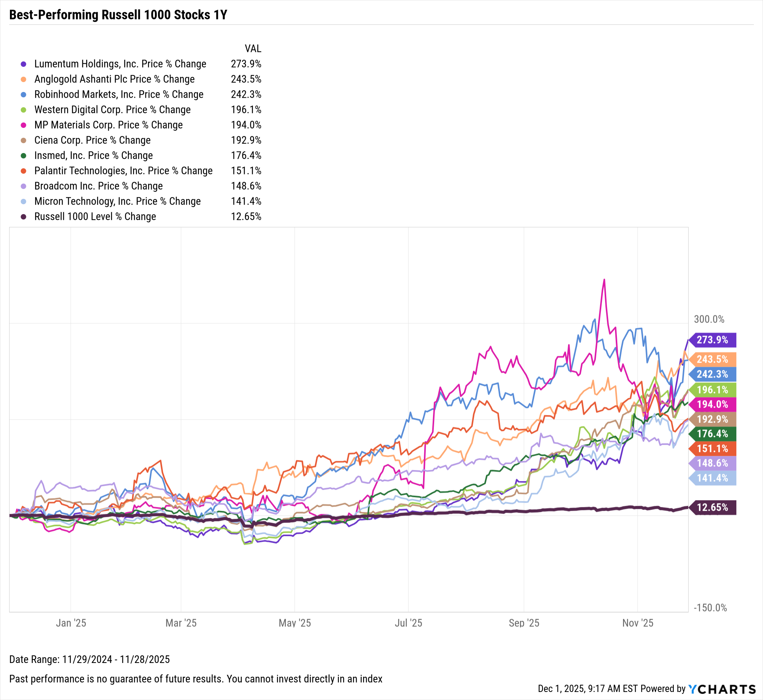Click the MP Materials magenta legend dot

[x=24, y=125]
